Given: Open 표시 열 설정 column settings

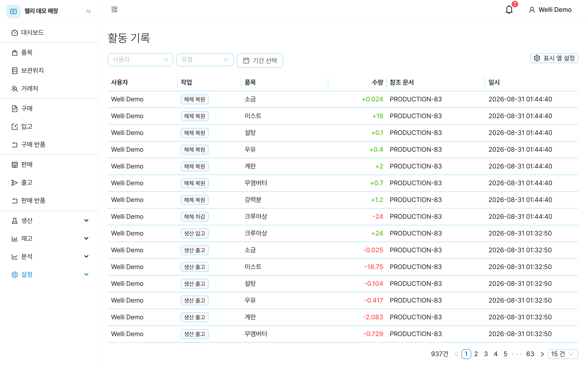Looking at the screenshot, I should pyautogui.click(x=554, y=58).
